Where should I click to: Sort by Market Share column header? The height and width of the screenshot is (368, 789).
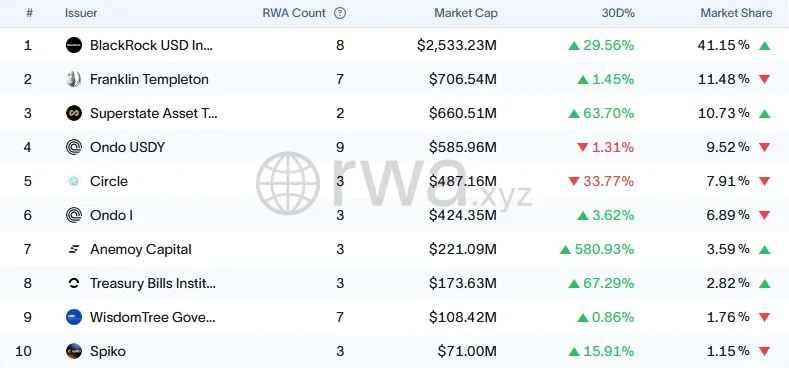[x=736, y=13]
